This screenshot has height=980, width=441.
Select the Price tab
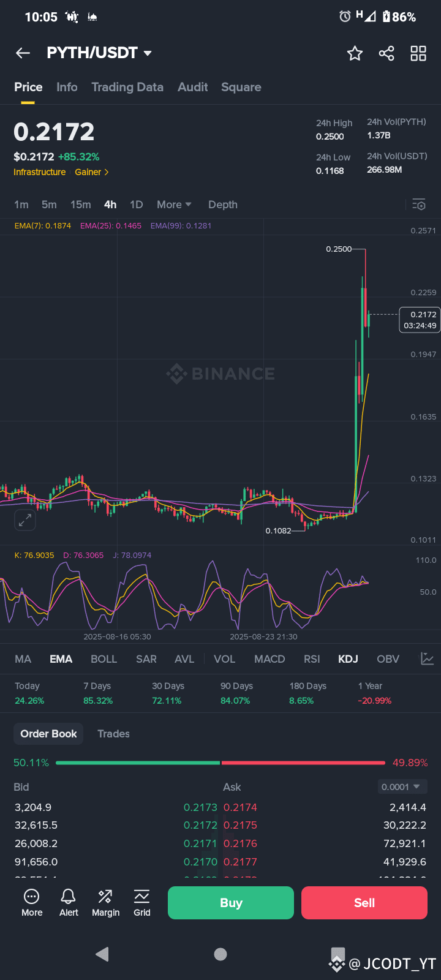[28, 87]
